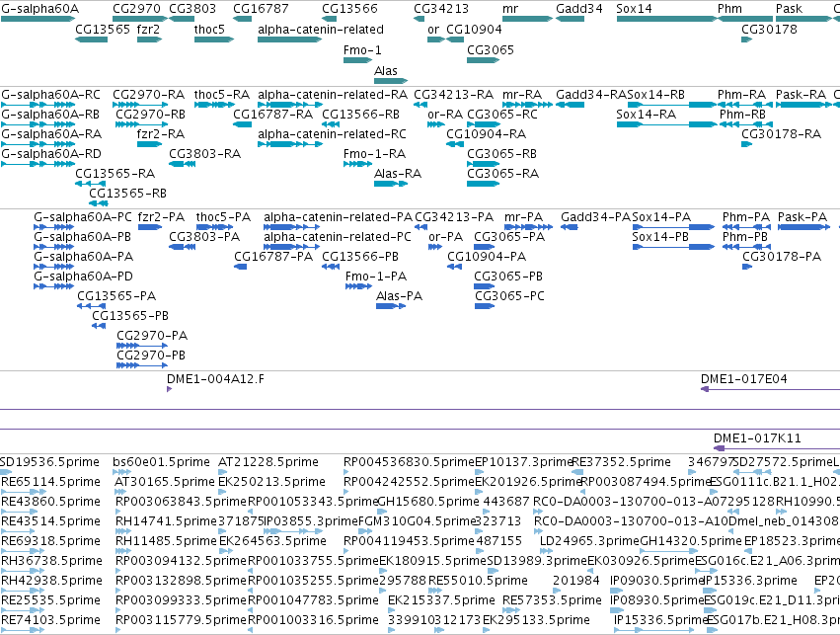Click the RE65114.5prime EST label
840x635 pixels.
coord(51,482)
